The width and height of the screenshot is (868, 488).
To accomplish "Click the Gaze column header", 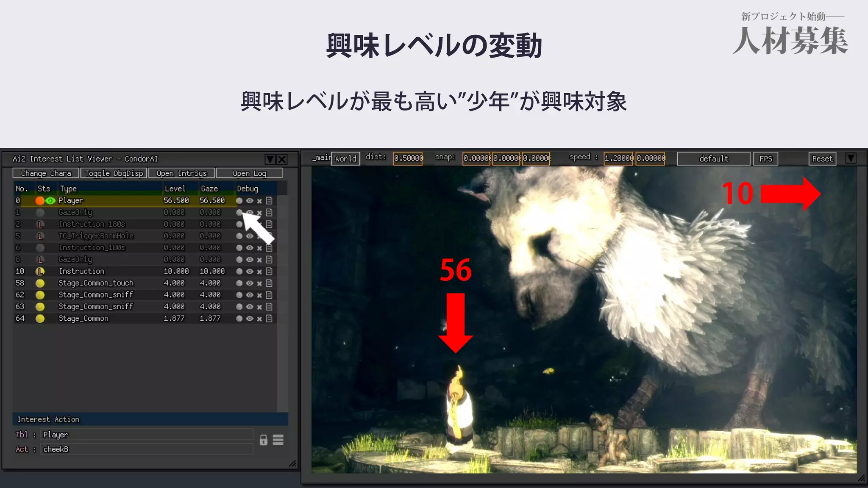I will (x=209, y=189).
